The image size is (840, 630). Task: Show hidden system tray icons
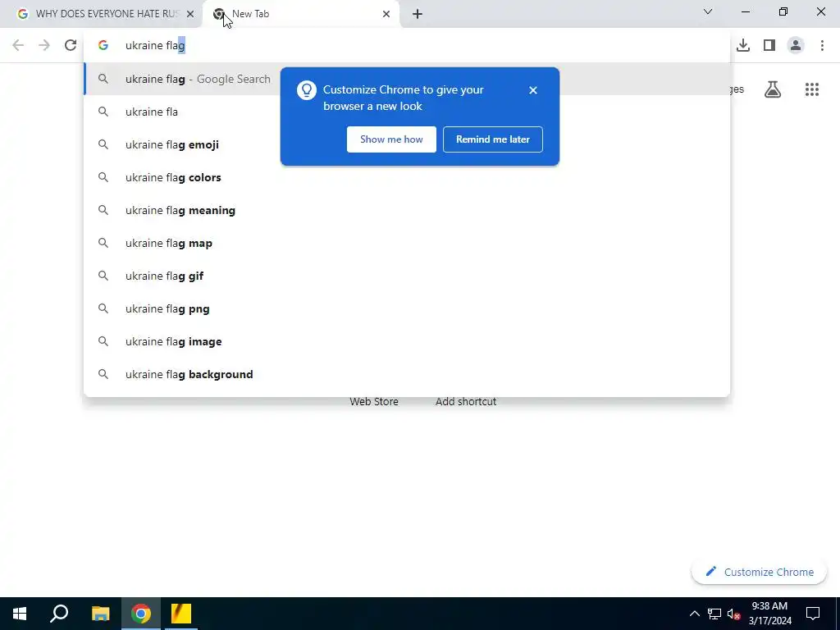tap(694, 614)
